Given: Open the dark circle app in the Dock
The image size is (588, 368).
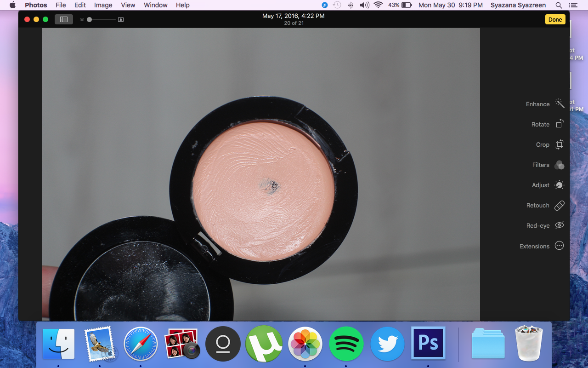Looking at the screenshot, I should coord(223,344).
